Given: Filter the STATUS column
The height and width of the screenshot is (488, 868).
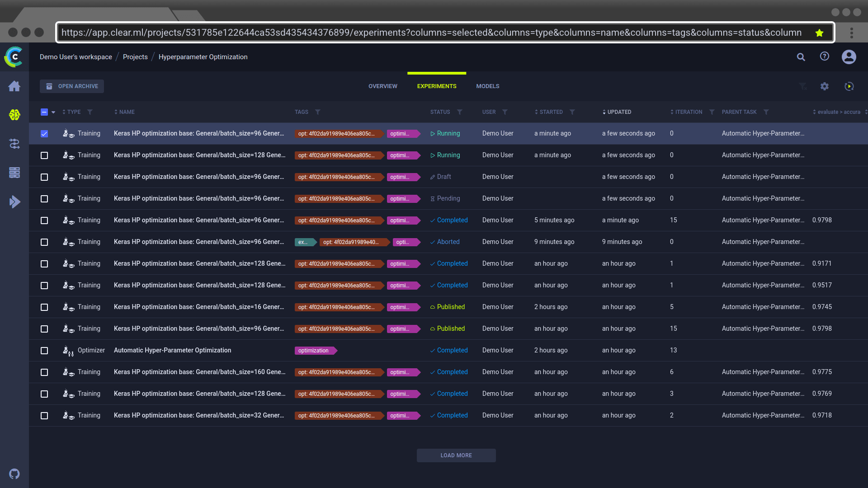Looking at the screenshot, I should (459, 112).
